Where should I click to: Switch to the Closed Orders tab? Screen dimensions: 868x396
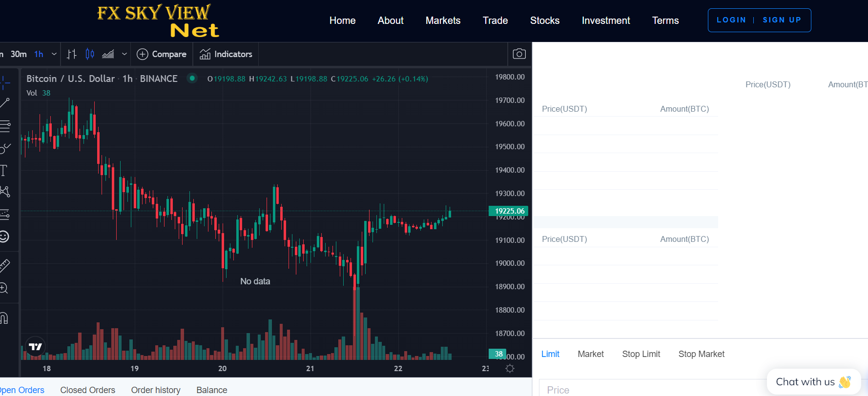pyautogui.click(x=88, y=390)
